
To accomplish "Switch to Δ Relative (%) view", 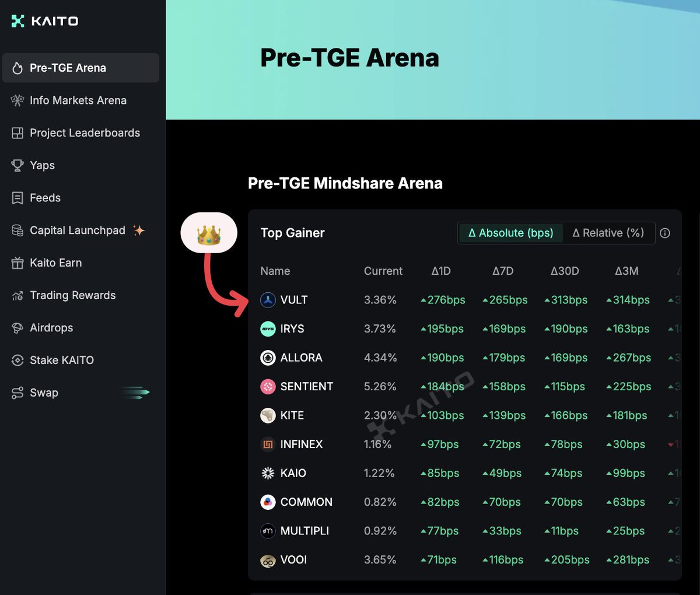I will coord(608,233).
